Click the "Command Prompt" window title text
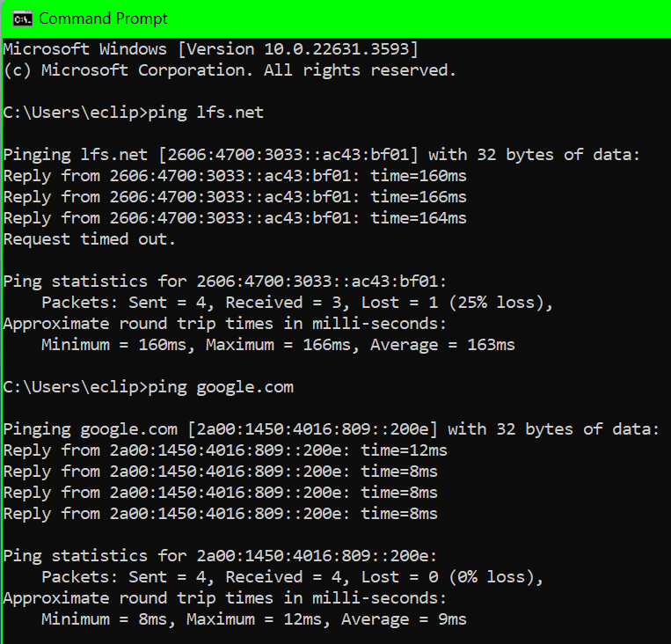This screenshot has width=671, height=644. [103, 18]
